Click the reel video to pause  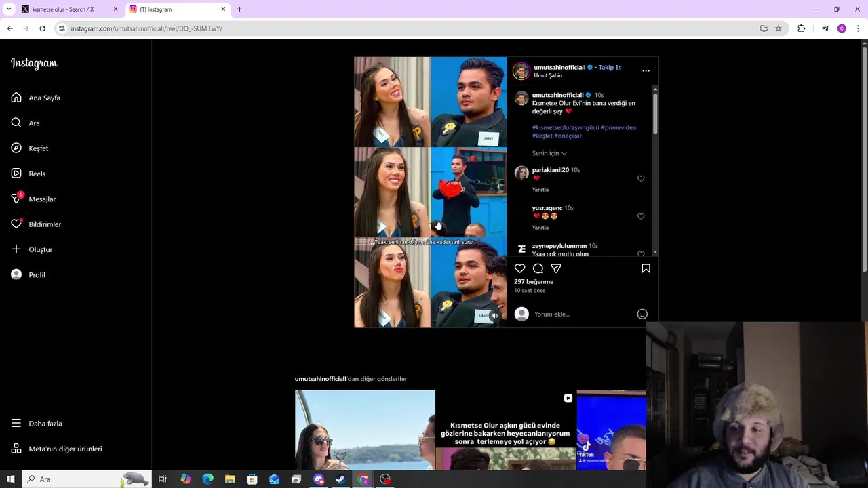[x=430, y=192]
